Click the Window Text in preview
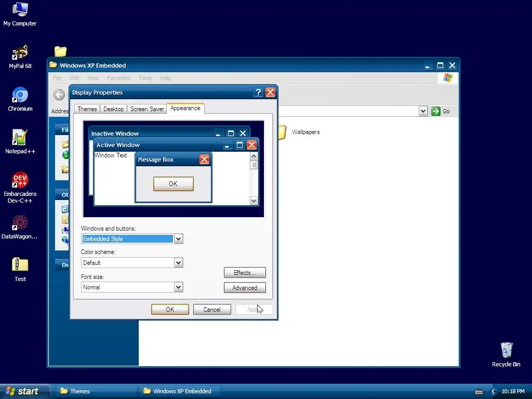The width and height of the screenshot is (532, 399). coord(111,155)
